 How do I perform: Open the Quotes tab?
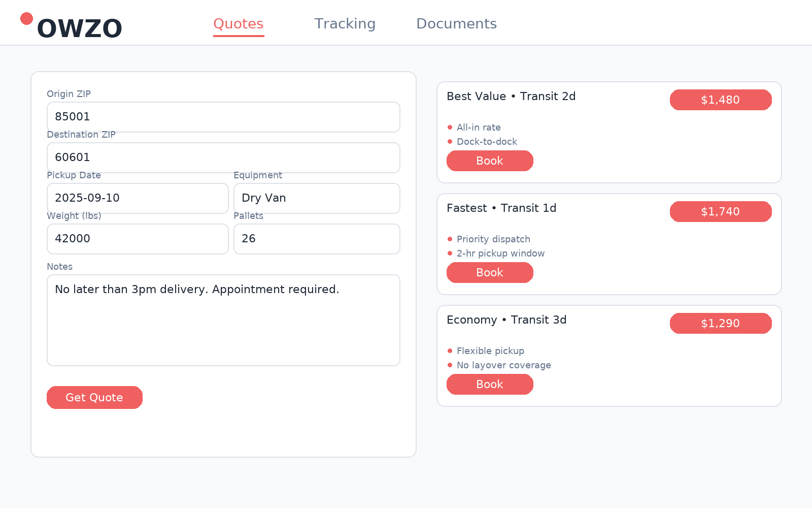click(239, 24)
